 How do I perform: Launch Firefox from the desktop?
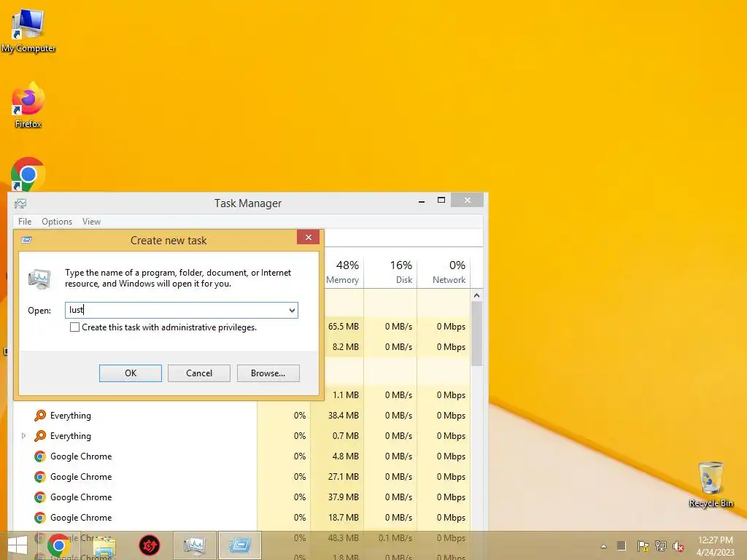(28, 105)
